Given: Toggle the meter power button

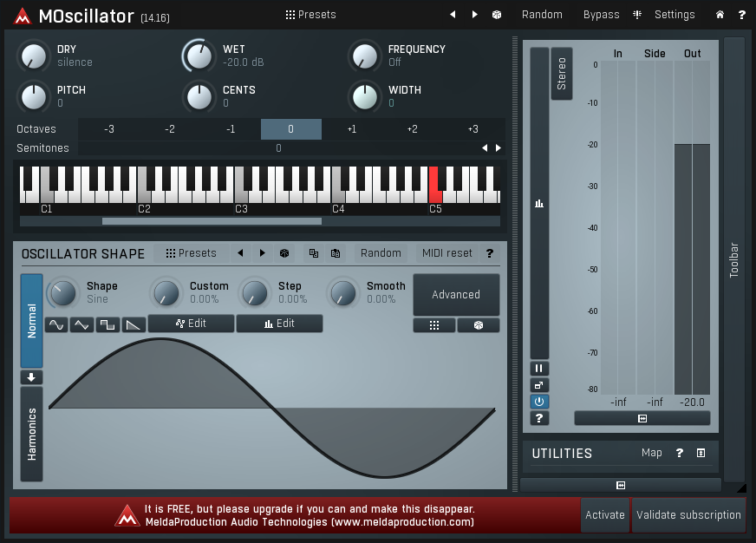Looking at the screenshot, I should pos(539,402).
